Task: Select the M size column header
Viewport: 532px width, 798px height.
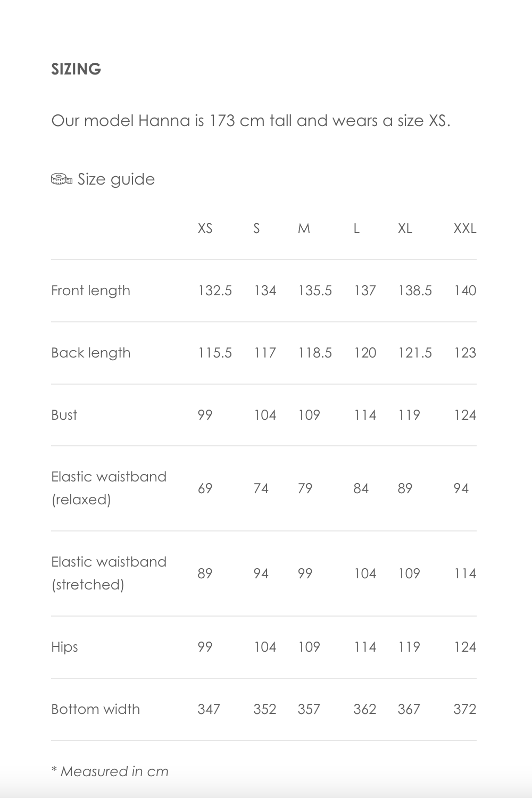Action: [304, 229]
